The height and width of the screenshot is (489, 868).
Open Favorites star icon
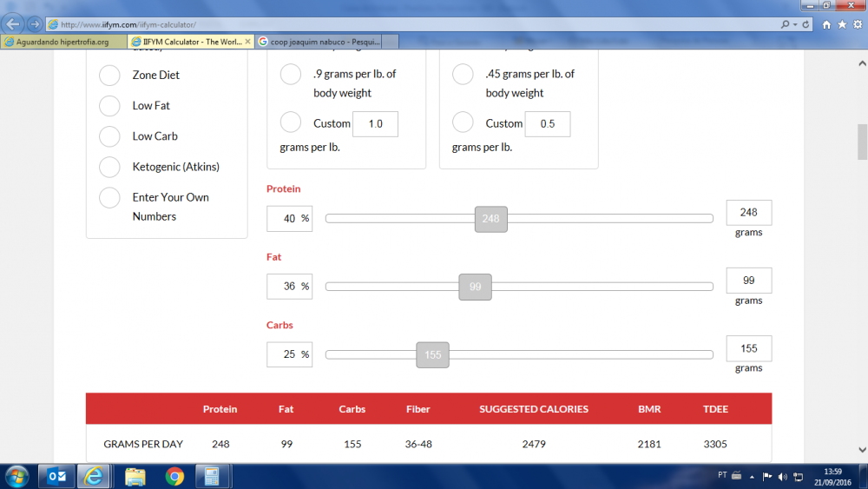click(x=841, y=24)
